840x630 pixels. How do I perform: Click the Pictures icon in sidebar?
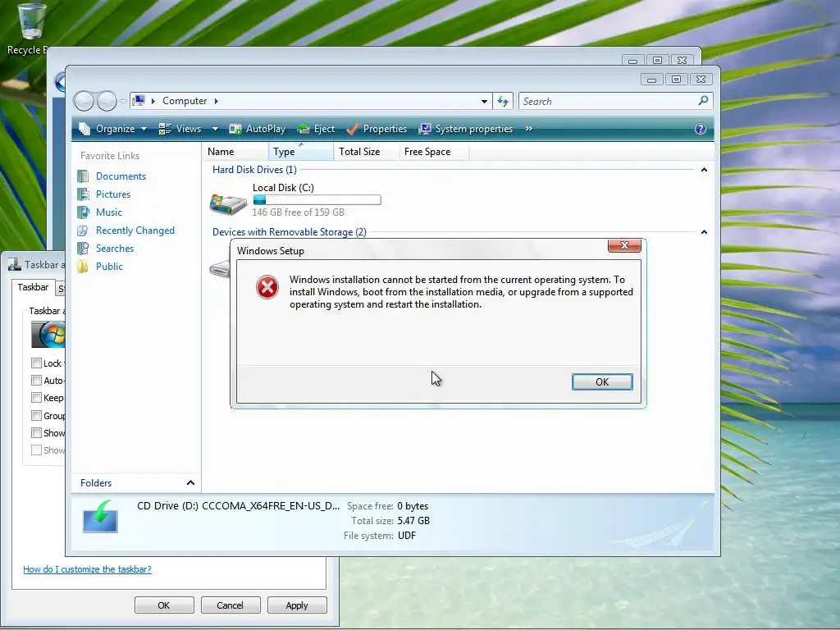[x=83, y=194]
